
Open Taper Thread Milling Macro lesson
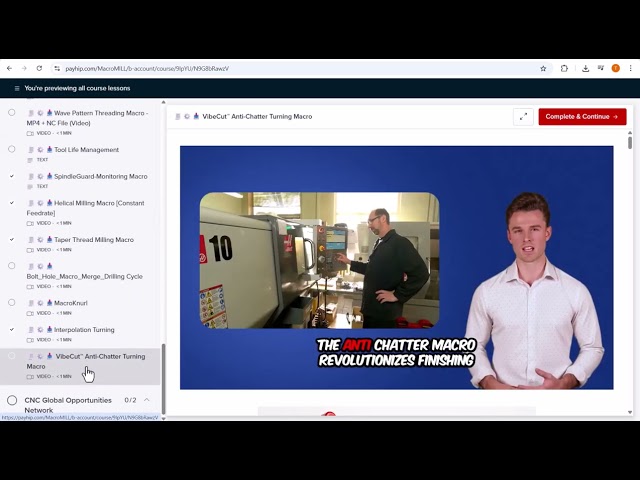(94, 240)
